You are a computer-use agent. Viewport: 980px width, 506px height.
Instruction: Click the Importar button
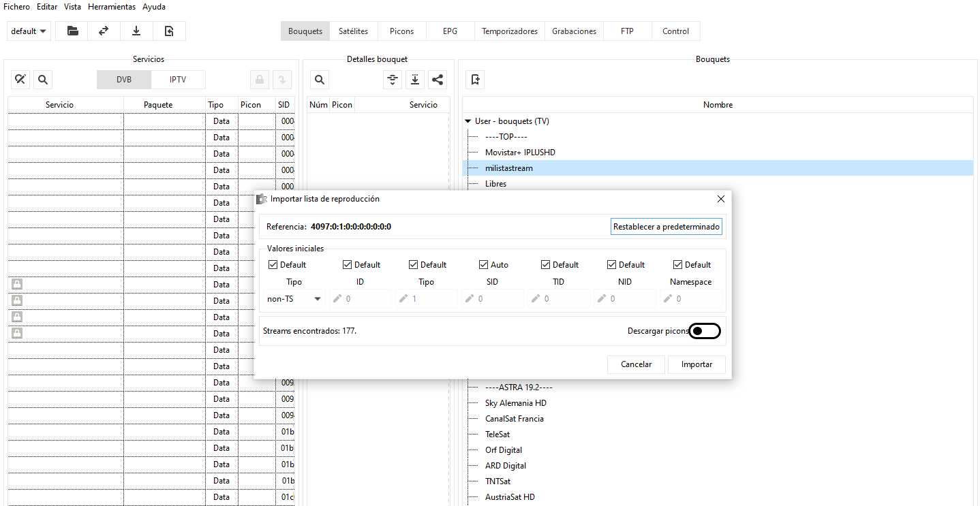click(696, 364)
